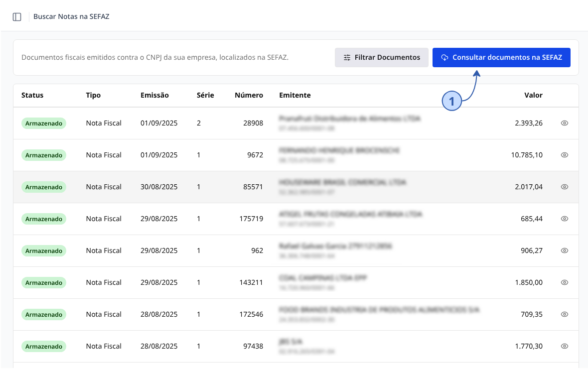Click Armazenado badge of document 97438
The height and width of the screenshot is (372, 588).
point(44,346)
